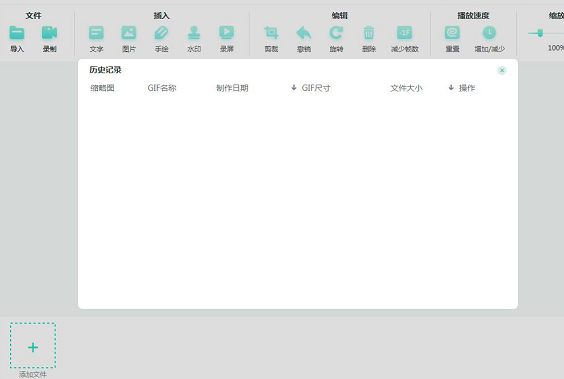Reduce frame count with 减少帧数 icon
The height and width of the screenshot is (379, 564).
pos(404,33)
